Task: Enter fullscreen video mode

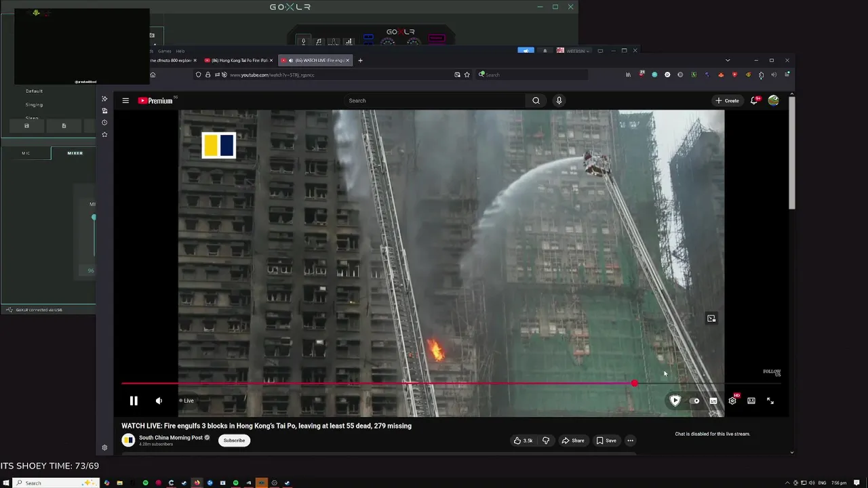Action: tap(770, 401)
